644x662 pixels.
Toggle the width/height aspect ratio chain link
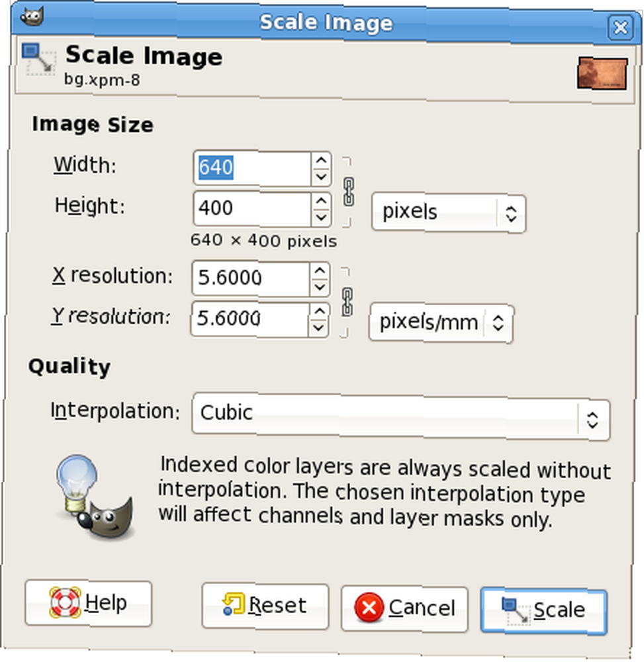coord(349,192)
